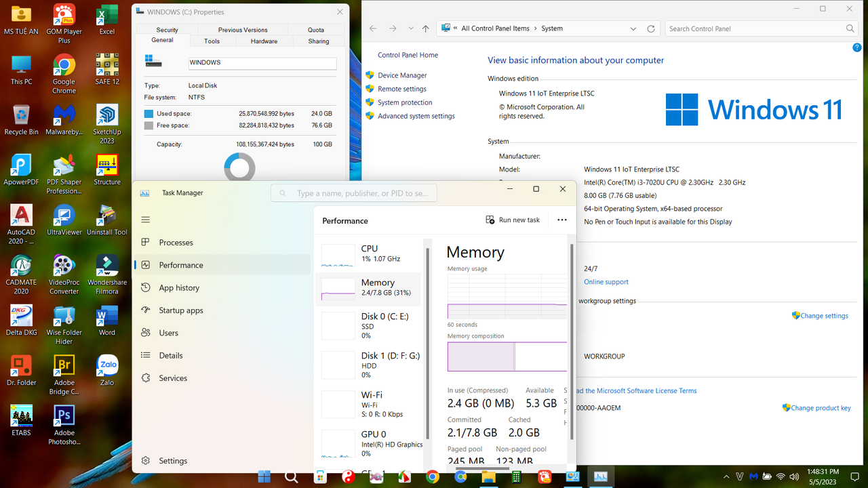Image resolution: width=868 pixels, height=488 pixels.
Task: Select the Wise Folder Hider icon
Action: tap(64, 325)
